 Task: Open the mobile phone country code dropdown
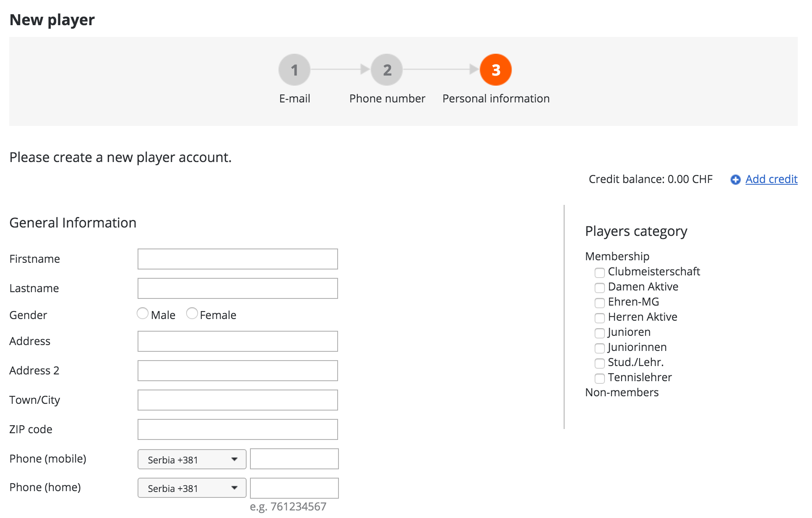192,459
